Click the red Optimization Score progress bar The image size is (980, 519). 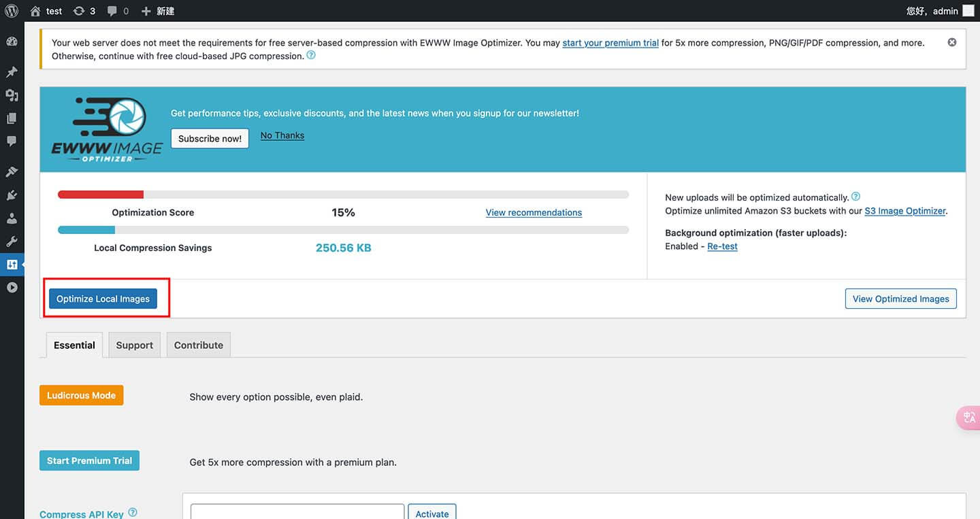101,195
